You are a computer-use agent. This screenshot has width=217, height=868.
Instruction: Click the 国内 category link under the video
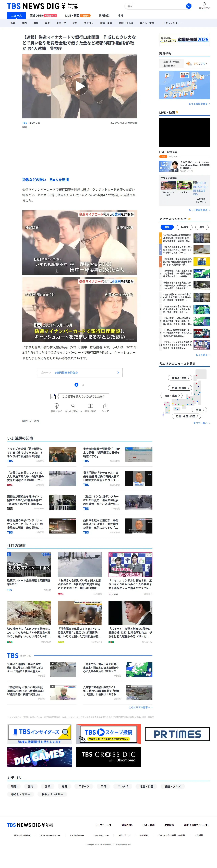point(25,127)
